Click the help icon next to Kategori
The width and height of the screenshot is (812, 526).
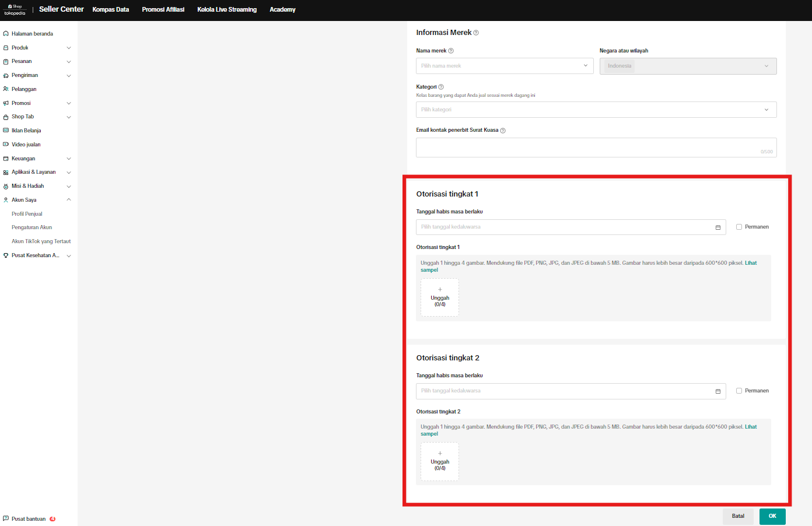point(441,87)
